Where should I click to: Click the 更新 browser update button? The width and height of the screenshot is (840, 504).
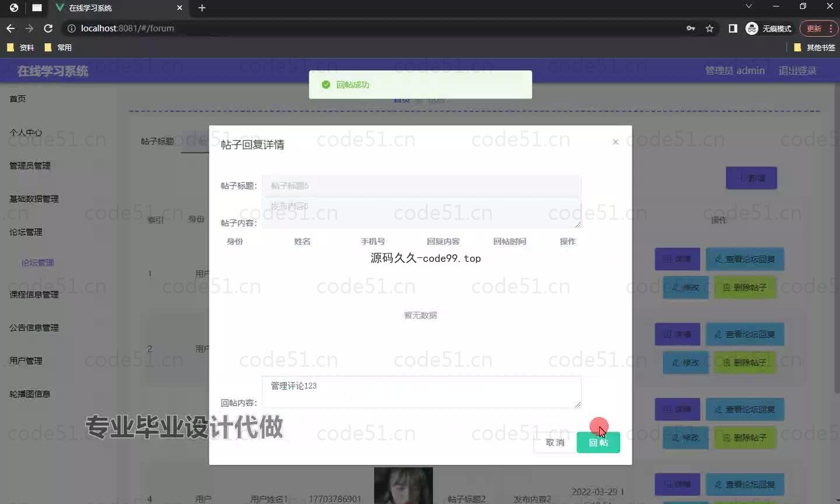click(818, 28)
